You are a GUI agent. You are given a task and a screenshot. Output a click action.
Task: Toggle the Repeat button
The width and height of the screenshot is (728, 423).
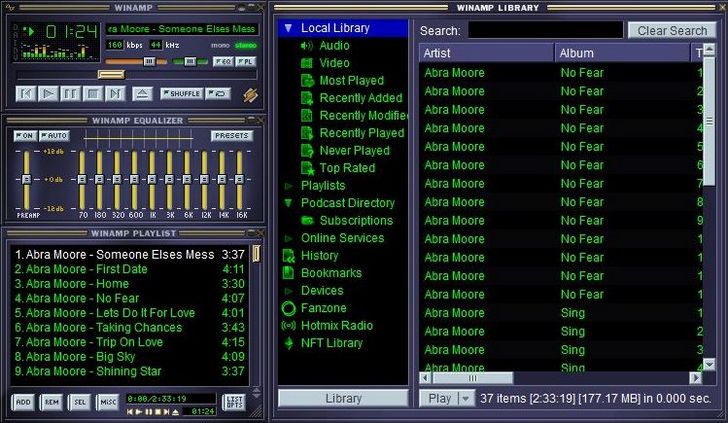(218, 93)
